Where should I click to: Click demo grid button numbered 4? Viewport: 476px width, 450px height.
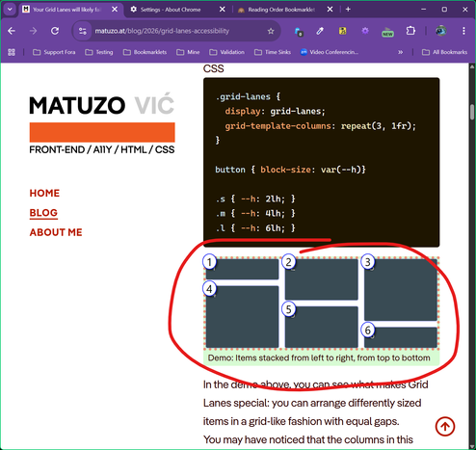coord(242,317)
